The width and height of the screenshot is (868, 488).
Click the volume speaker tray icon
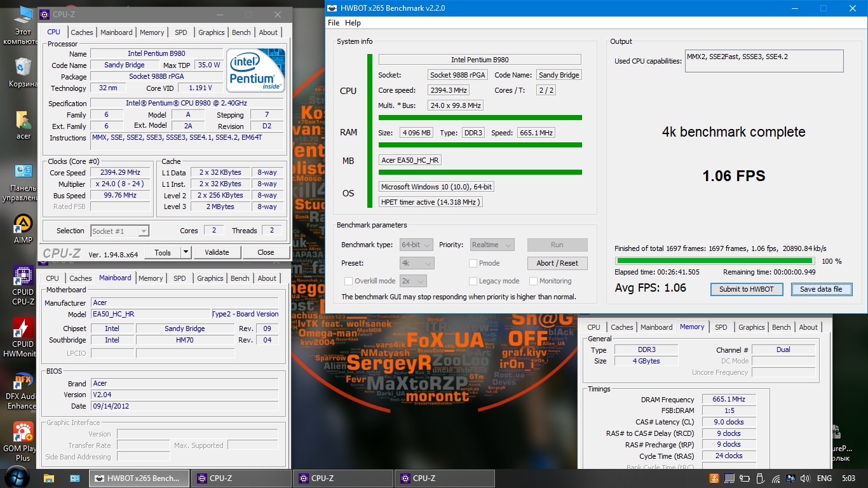click(x=805, y=478)
